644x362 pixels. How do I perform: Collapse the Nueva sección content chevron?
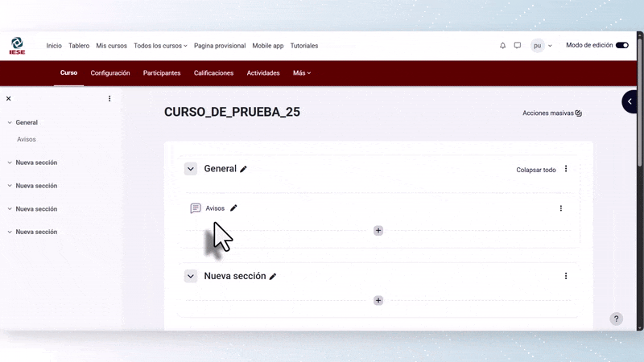click(x=191, y=276)
